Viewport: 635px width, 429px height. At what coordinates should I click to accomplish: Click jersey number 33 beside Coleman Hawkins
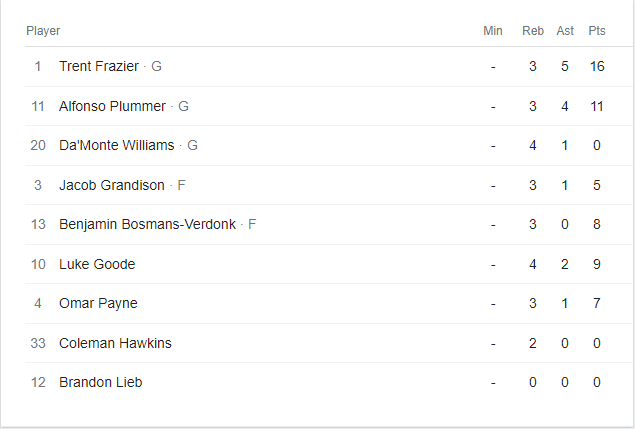pos(38,343)
